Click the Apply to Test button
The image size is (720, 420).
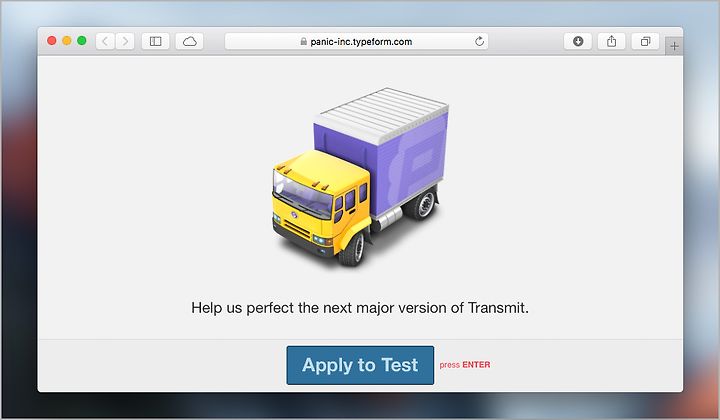coord(360,365)
